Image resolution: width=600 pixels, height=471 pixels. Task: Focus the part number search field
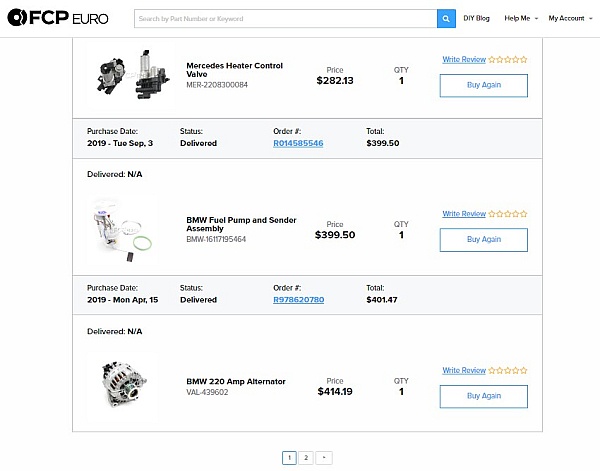pyautogui.click(x=285, y=18)
